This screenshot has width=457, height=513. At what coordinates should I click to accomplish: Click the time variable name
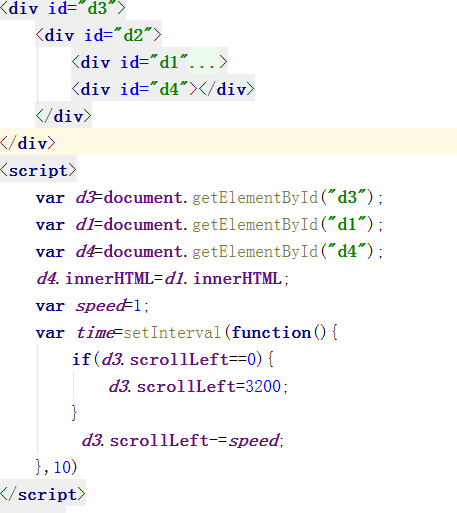(x=96, y=333)
